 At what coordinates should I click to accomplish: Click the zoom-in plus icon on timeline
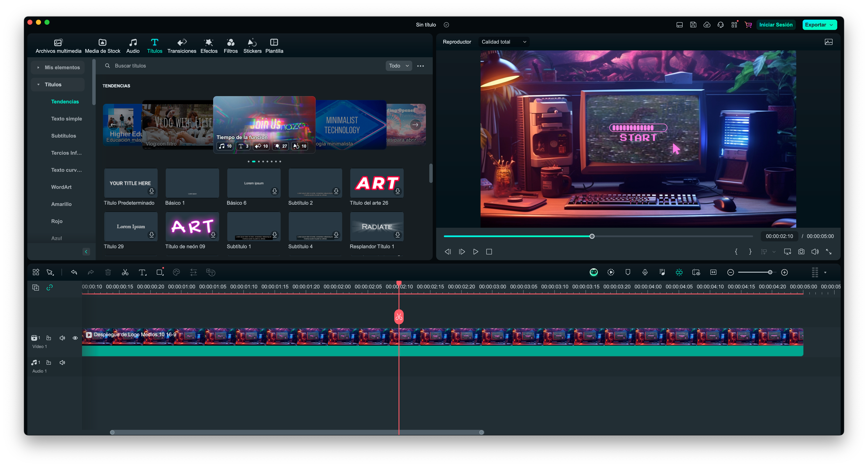pos(784,272)
